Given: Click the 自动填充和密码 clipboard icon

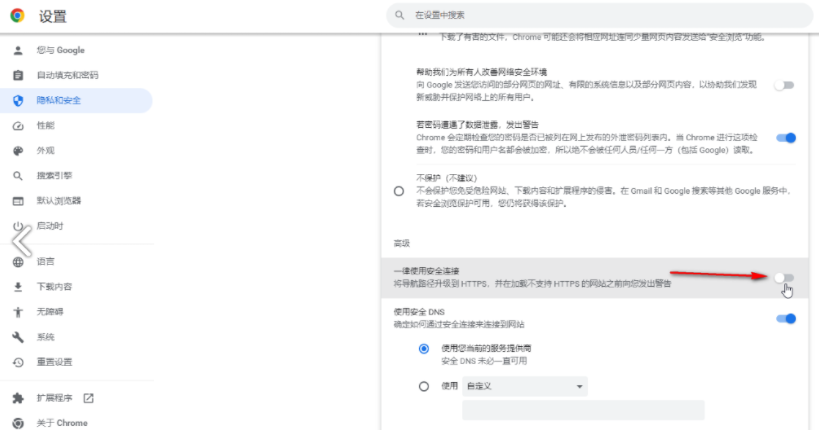Looking at the screenshot, I should (18, 75).
